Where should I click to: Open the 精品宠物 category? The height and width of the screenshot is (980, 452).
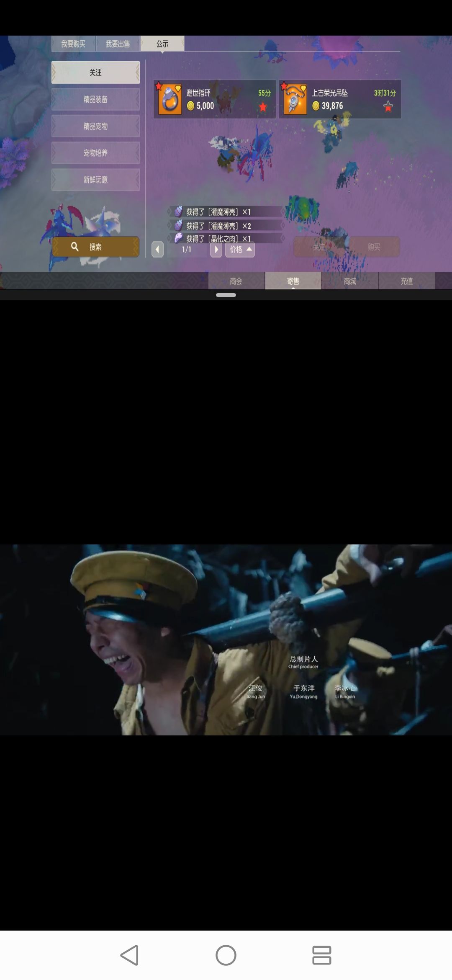pos(95,126)
